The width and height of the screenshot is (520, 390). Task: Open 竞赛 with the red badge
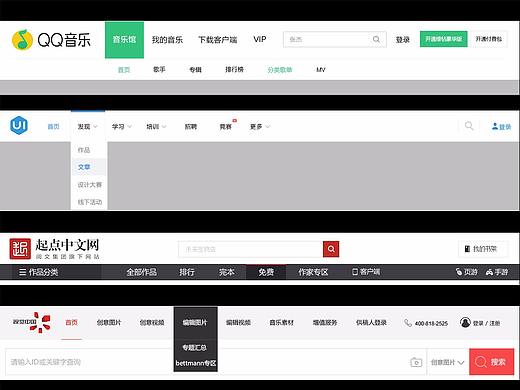pos(226,127)
